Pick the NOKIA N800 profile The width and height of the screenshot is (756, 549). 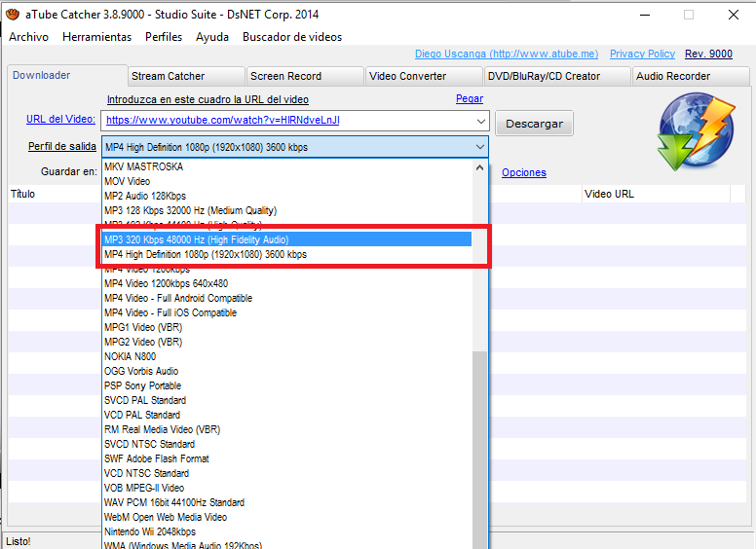287,356
